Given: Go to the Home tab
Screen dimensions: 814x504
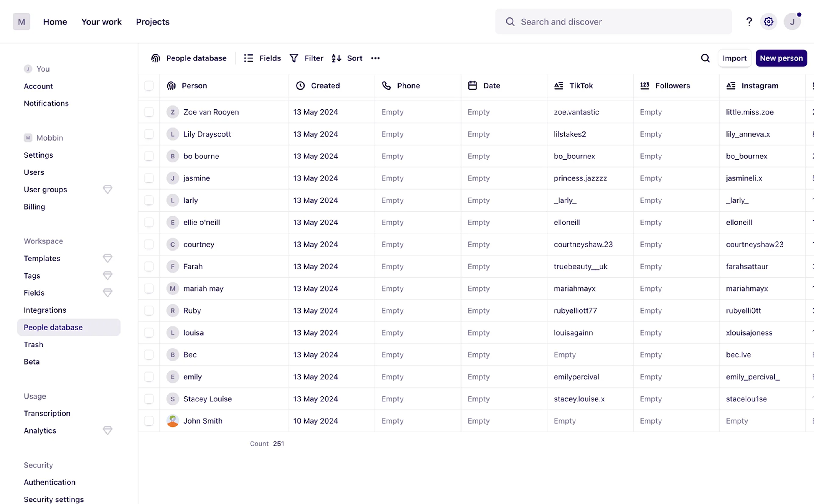Looking at the screenshot, I should 55,22.
